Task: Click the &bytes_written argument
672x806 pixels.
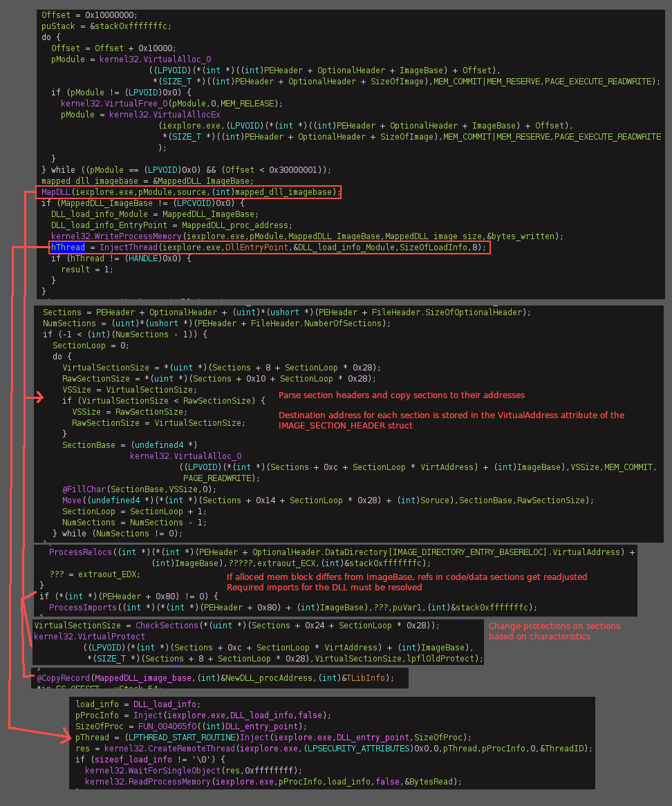Action: (x=523, y=236)
